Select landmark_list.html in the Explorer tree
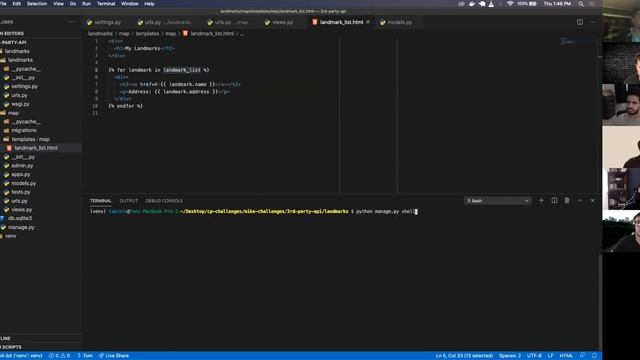The height and width of the screenshot is (360, 640). point(36,148)
